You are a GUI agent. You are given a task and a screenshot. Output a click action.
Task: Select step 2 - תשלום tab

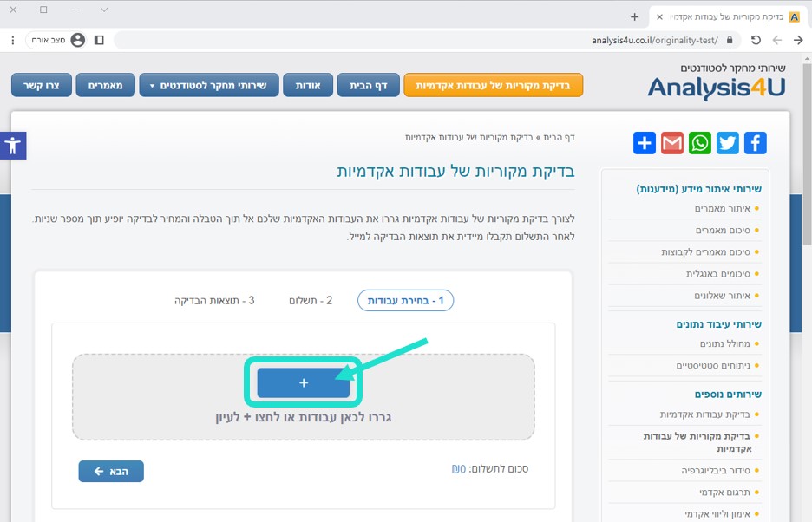(311, 300)
